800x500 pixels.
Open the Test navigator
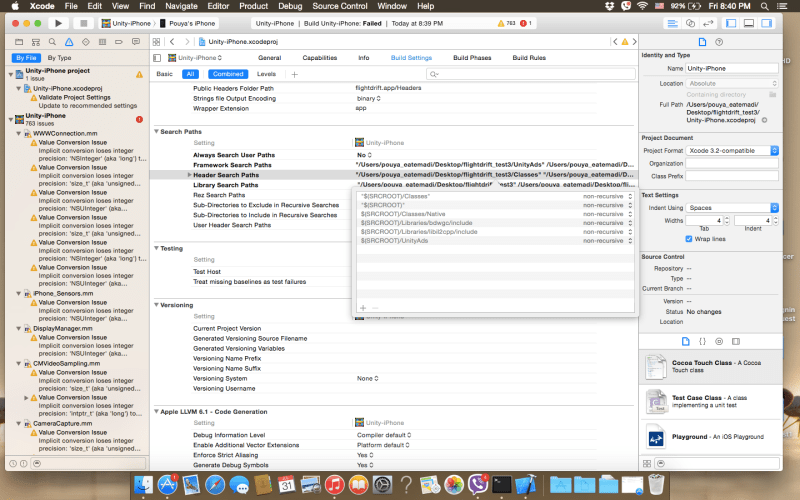pyautogui.click(x=86, y=42)
